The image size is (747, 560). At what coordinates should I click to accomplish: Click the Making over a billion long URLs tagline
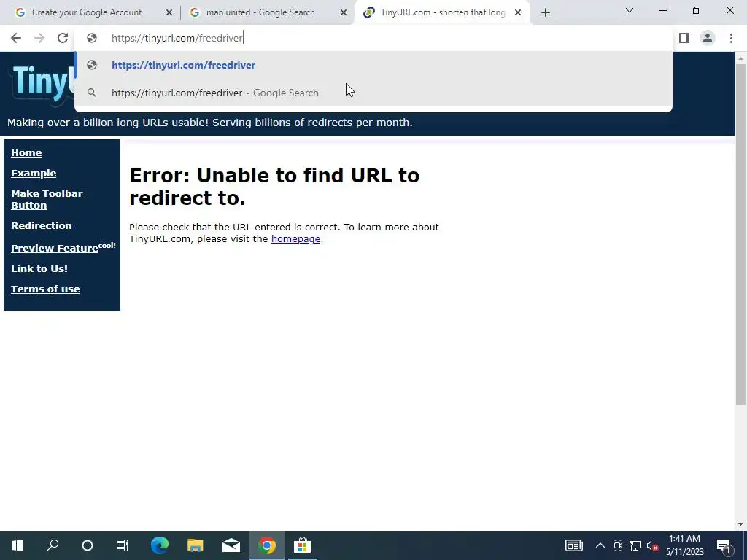[209, 122]
